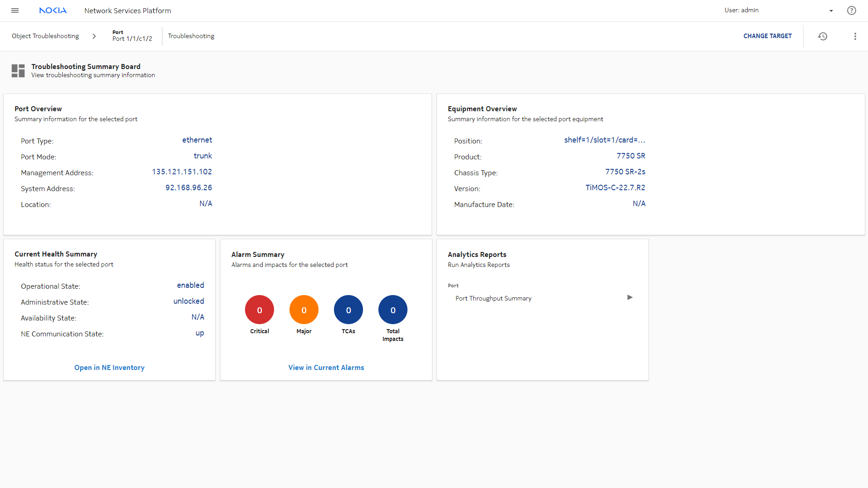Screen dimensions: 868x488
Task: Click the Nokia logo
Action: pos(53,10)
